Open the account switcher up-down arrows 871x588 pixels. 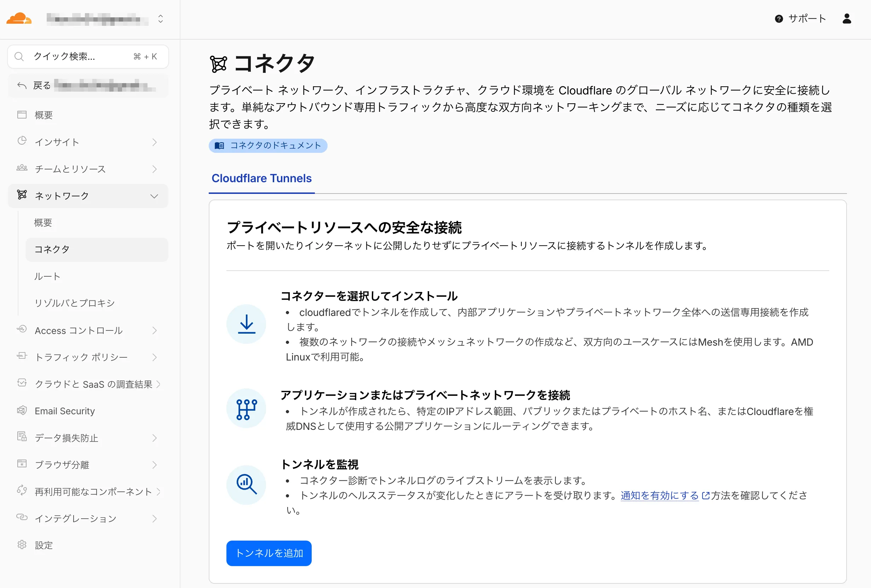160,19
